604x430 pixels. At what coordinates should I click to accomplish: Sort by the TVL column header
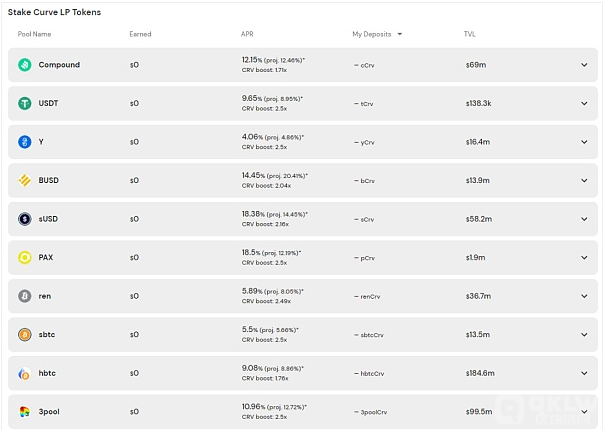470,34
